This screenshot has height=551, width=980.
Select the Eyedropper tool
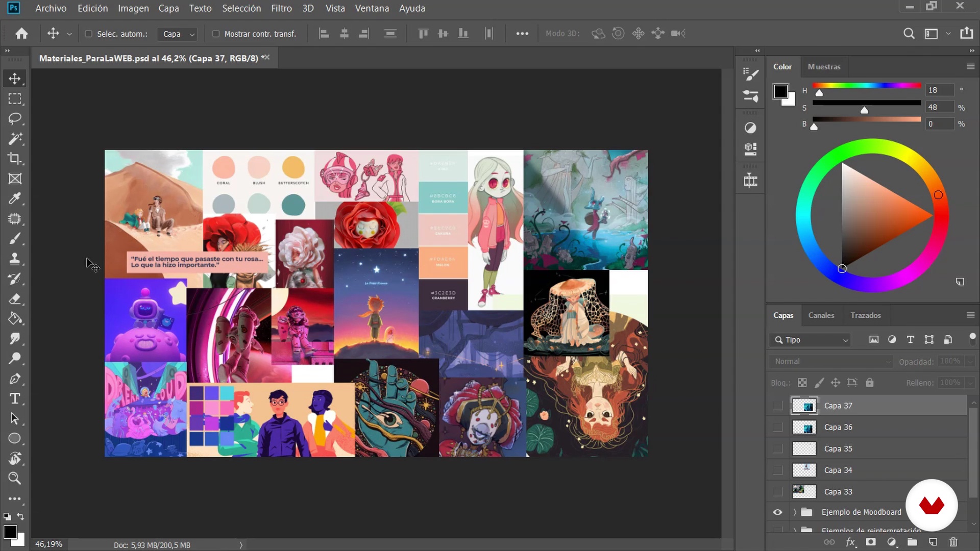pyautogui.click(x=15, y=198)
